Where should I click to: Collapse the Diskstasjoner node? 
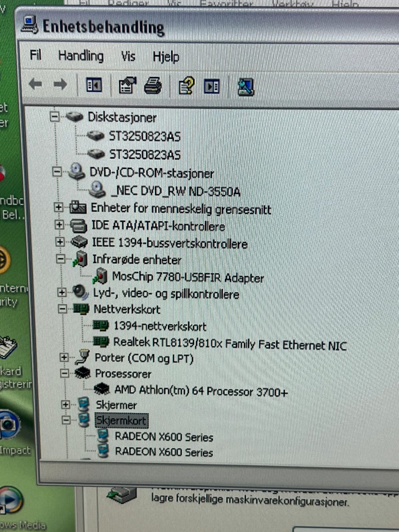click(55, 117)
